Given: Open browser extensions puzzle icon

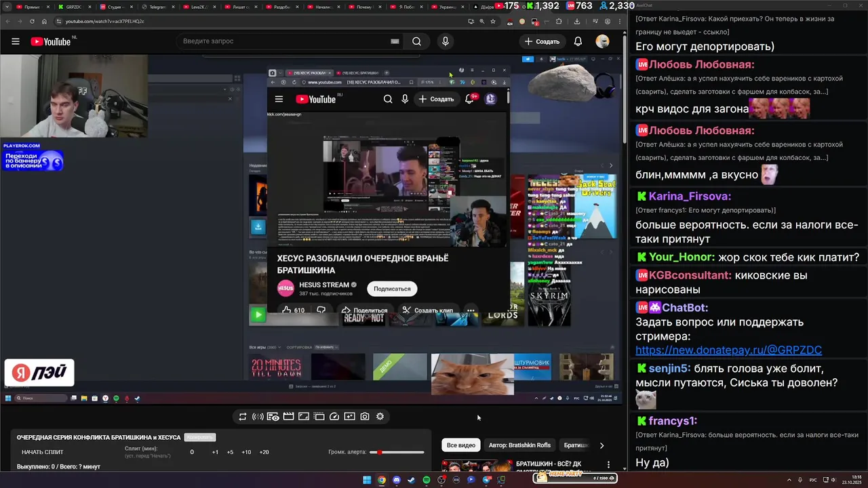Looking at the screenshot, I should (559, 21).
